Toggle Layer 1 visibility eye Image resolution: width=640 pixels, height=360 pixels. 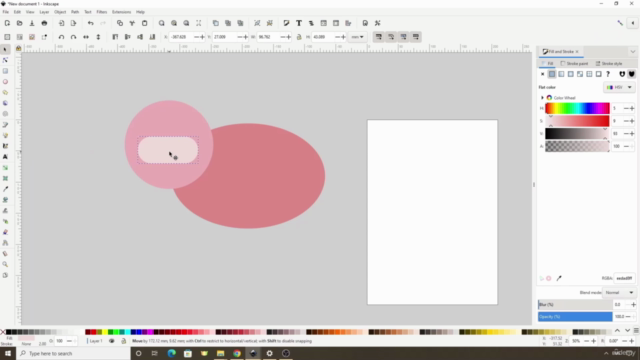111,341
